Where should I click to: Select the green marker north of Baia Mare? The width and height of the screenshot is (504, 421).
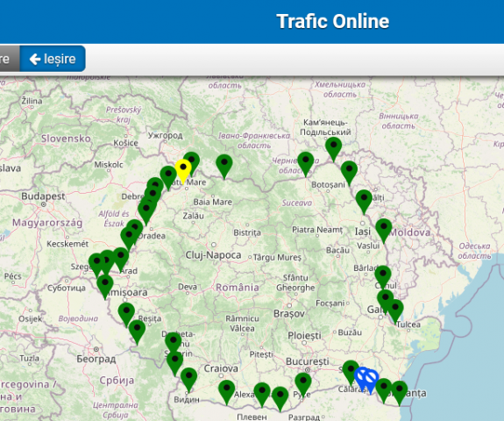click(x=224, y=167)
